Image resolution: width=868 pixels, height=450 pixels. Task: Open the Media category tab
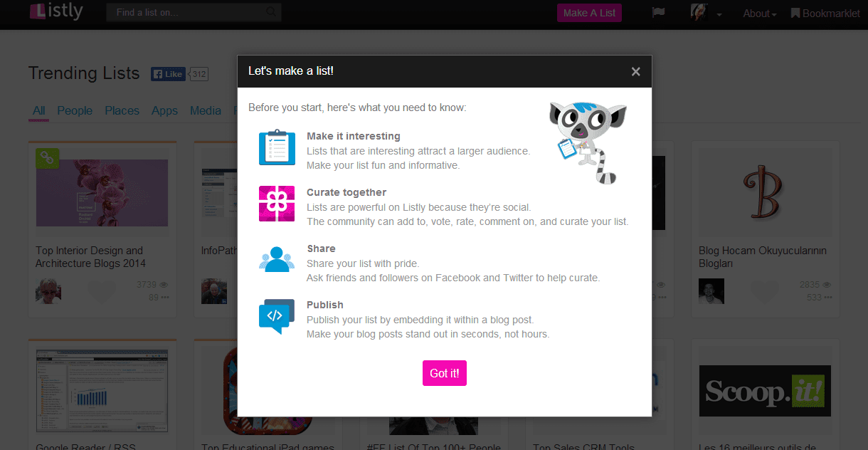pos(206,110)
